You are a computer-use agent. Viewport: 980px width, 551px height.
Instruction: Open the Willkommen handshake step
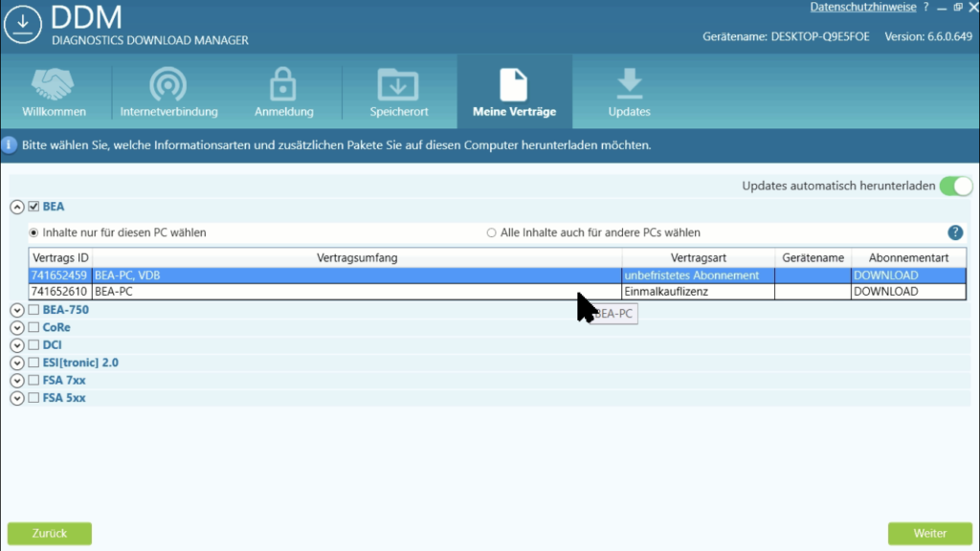pos(54,93)
